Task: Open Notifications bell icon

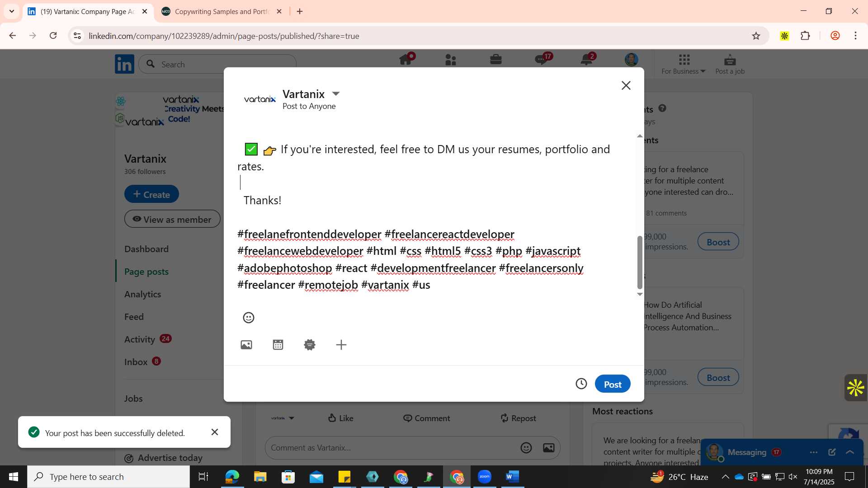Action: pos(586,60)
